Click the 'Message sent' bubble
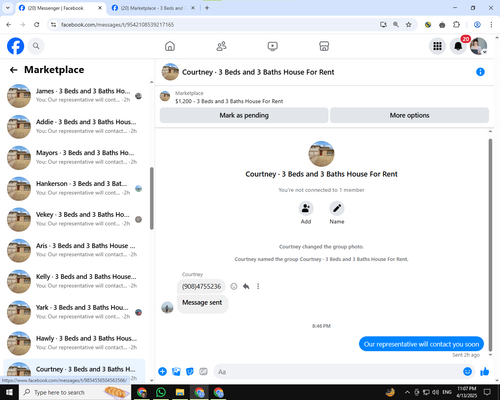 coord(202,303)
